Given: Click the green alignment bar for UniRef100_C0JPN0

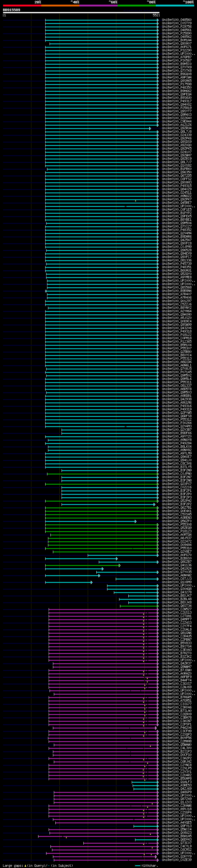Looking at the screenshot, I should (x=103, y=474).
